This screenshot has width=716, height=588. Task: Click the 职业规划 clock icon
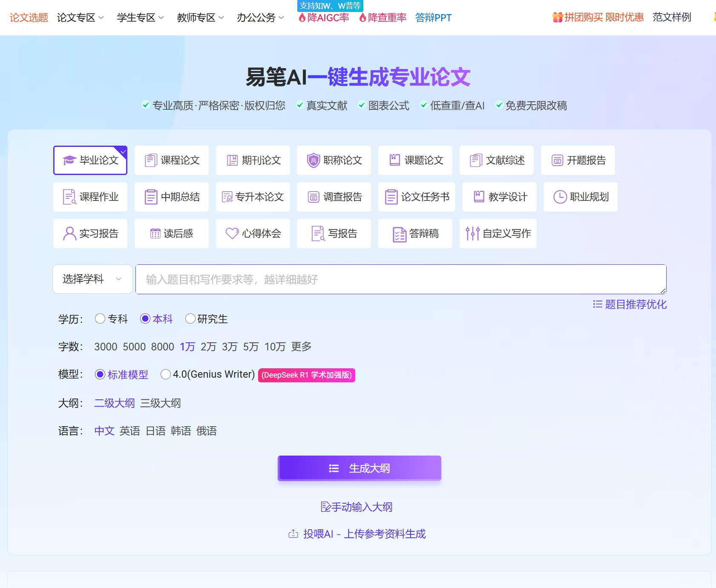point(561,197)
